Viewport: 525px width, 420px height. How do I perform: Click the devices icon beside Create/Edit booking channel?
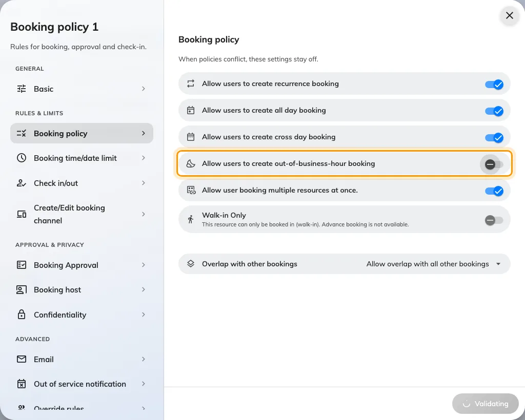point(22,214)
